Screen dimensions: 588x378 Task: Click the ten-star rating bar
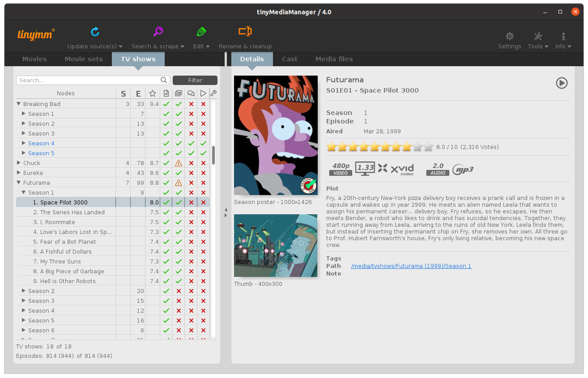click(379, 147)
